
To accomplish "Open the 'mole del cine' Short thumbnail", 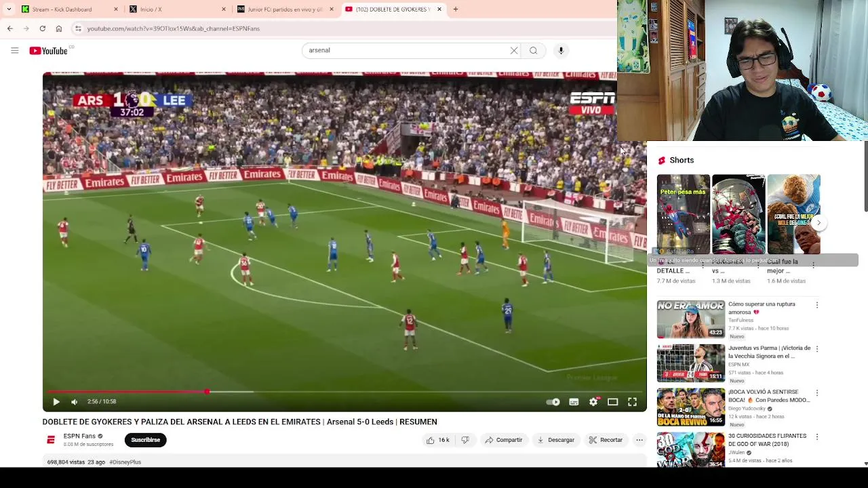I will coord(793,214).
